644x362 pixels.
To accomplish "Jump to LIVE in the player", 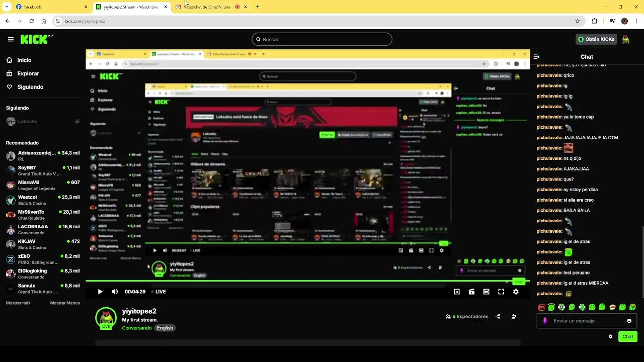I will [158, 292].
